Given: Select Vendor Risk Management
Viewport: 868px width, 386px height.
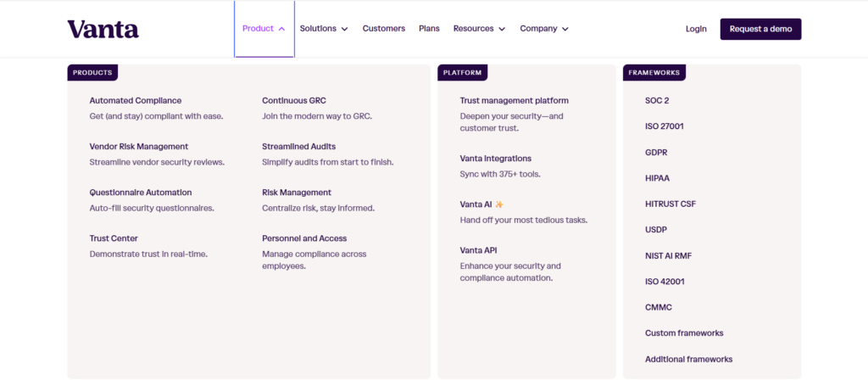Looking at the screenshot, I should click(138, 147).
